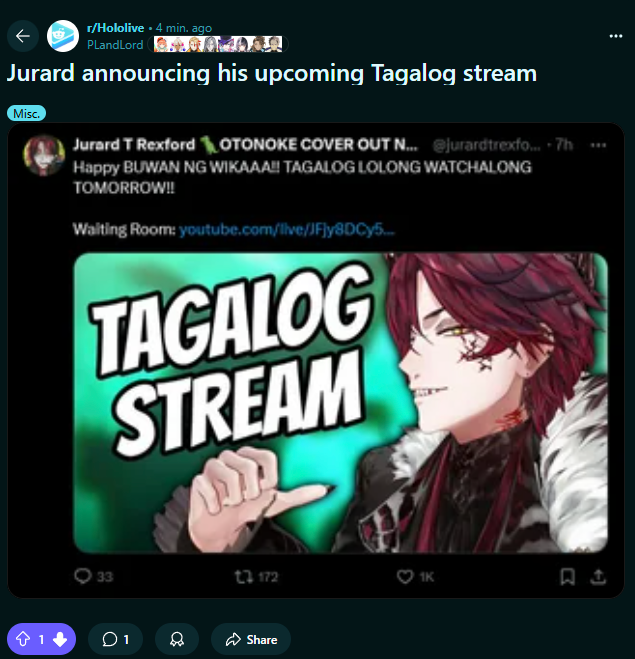Open the embedded tweet three-dots menu
The width and height of the screenshot is (635, 659).
click(x=598, y=145)
